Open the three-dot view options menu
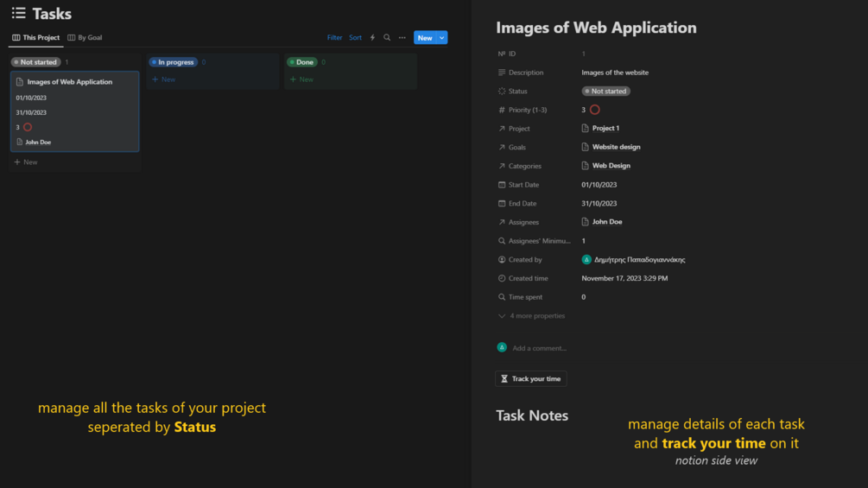Screen dimensions: 868x488 [x=402, y=38]
